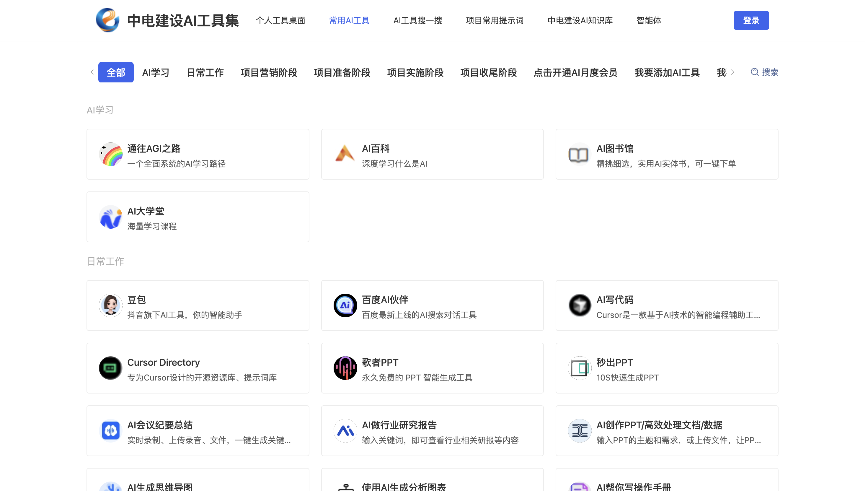Click the 秒出PPT square icon
Screen dimensions: 868x491
pyautogui.click(x=581, y=369)
